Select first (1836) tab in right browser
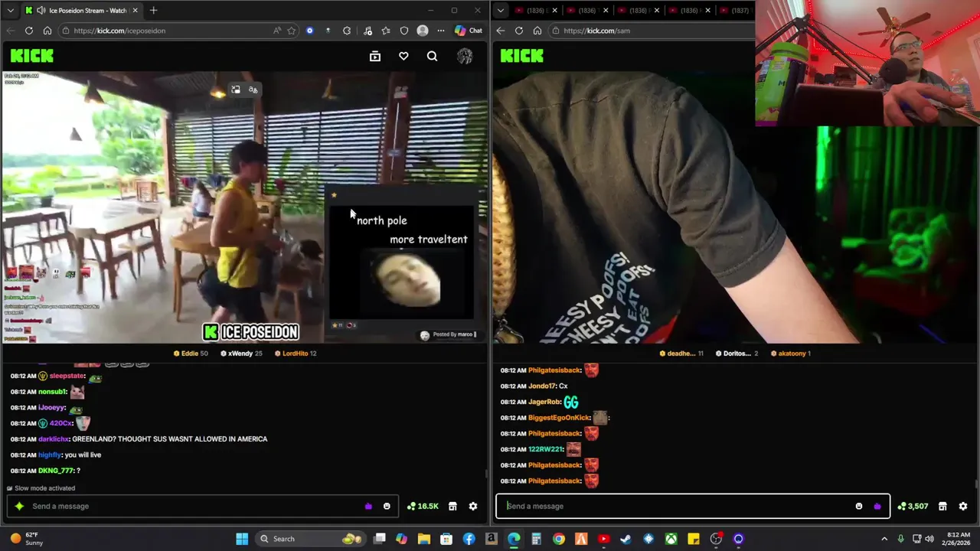The width and height of the screenshot is (980, 551). click(x=536, y=11)
